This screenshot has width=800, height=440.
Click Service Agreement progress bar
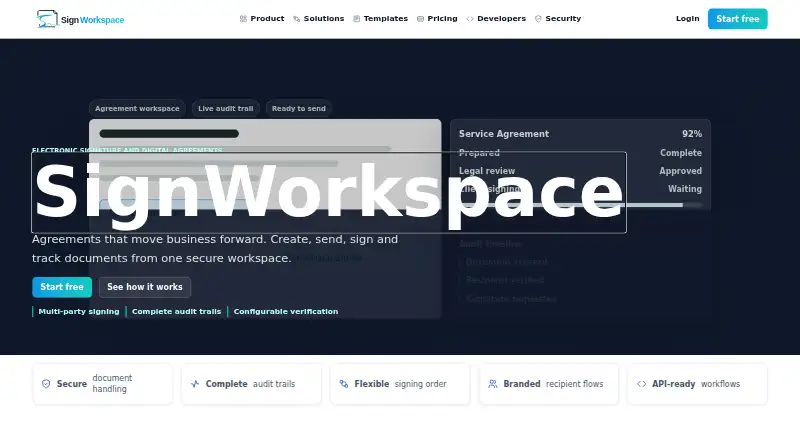point(580,205)
